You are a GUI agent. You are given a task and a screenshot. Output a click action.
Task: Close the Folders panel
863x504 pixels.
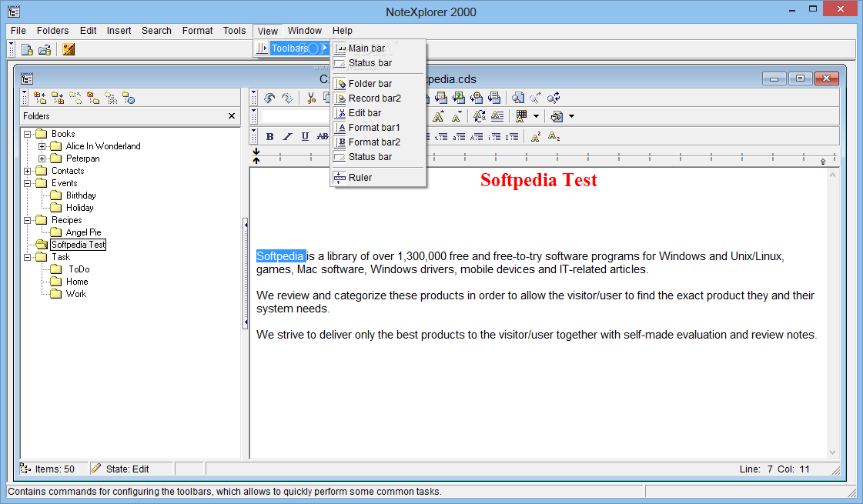click(x=232, y=116)
